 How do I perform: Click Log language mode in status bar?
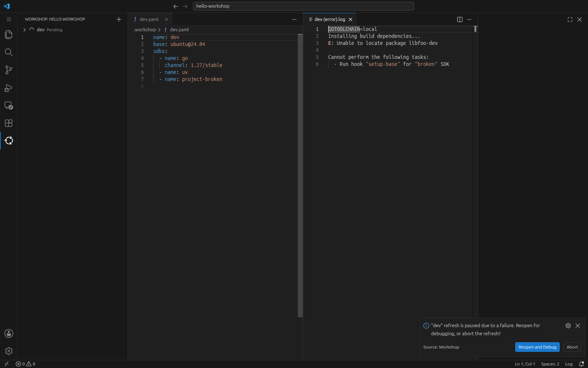(569, 364)
